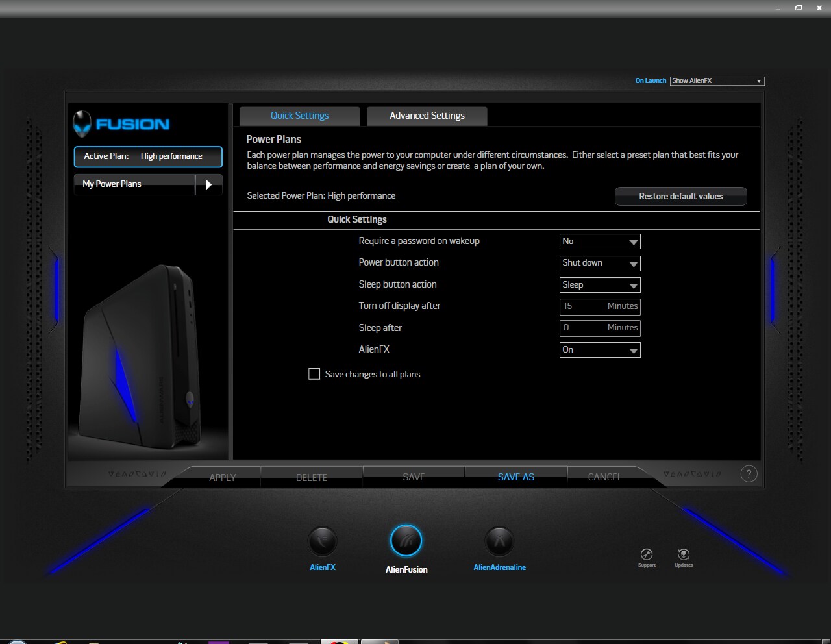The width and height of the screenshot is (831, 644).
Task: Open Require a password on wakeup dropdown
Action: tap(600, 241)
